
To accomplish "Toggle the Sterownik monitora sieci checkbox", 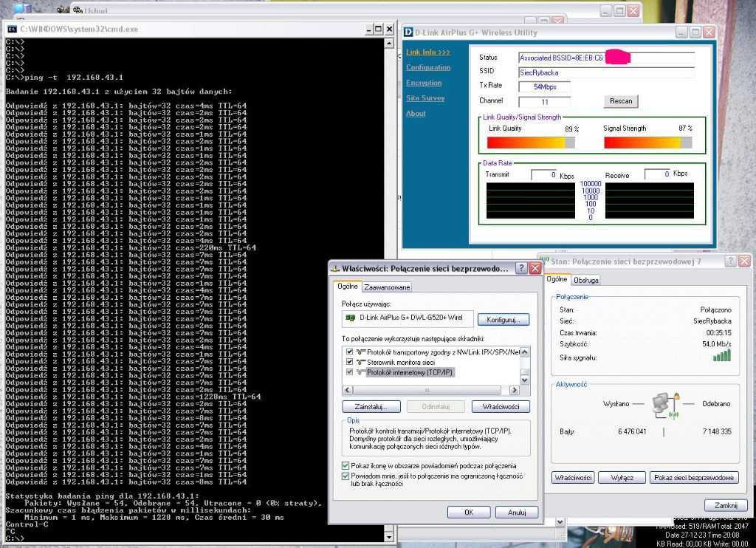I will (x=349, y=362).
